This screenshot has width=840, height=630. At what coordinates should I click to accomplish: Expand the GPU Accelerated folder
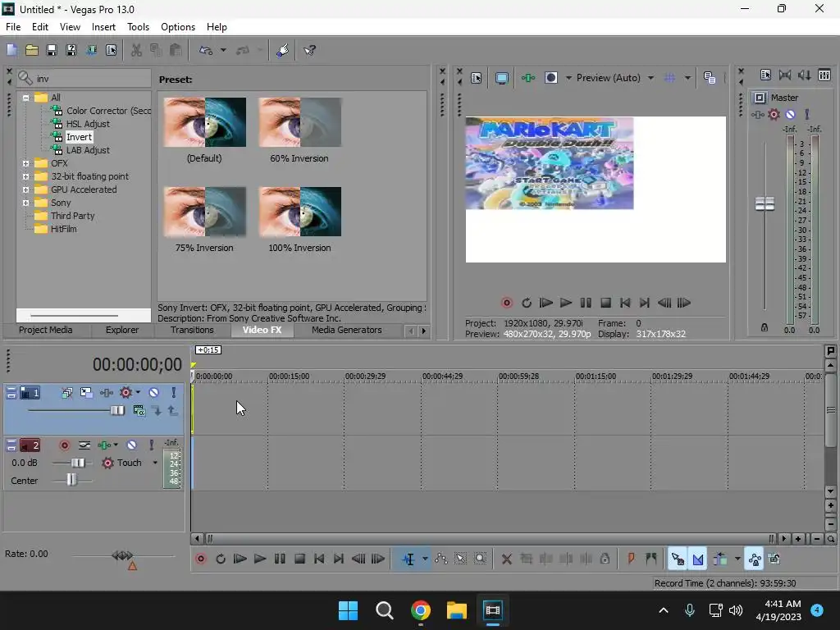coord(25,189)
